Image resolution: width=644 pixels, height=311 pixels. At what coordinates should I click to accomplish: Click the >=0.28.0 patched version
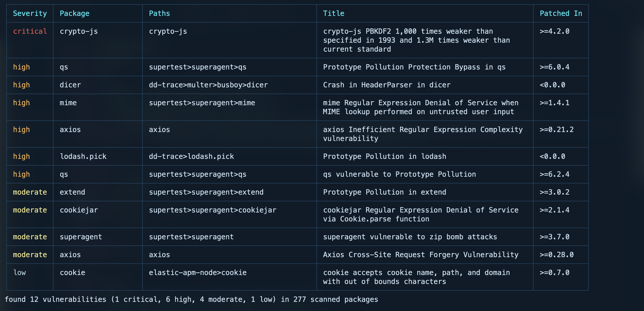tap(557, 255)
